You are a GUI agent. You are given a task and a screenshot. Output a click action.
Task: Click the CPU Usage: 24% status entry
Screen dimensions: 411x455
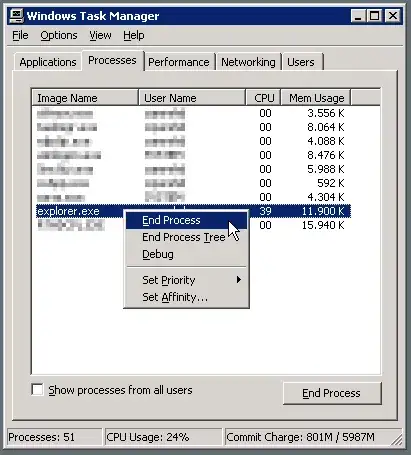pyautogui.click(x=163, y=437)
